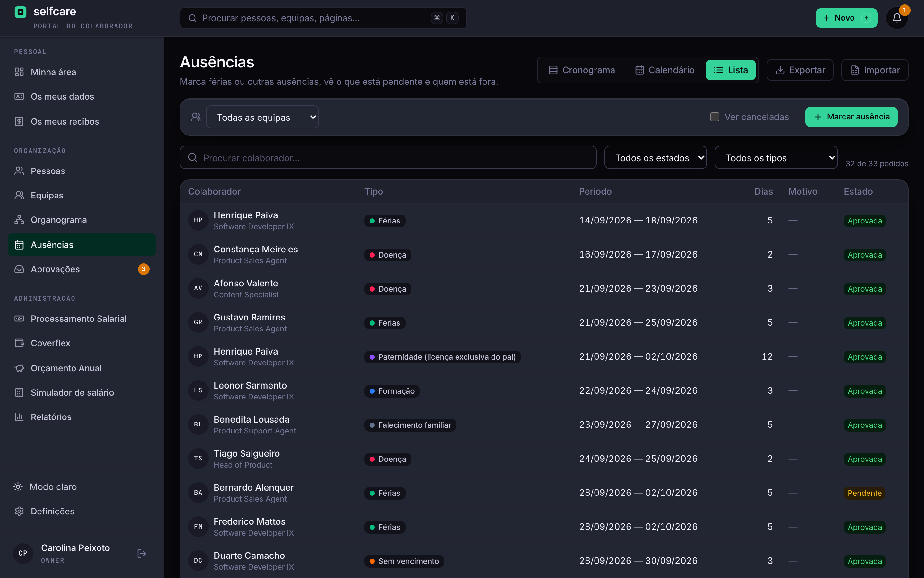Viewport: 924px width, 578px height.
Task: Click the Organograma hierarchy icon
Action: click(19, 220)
